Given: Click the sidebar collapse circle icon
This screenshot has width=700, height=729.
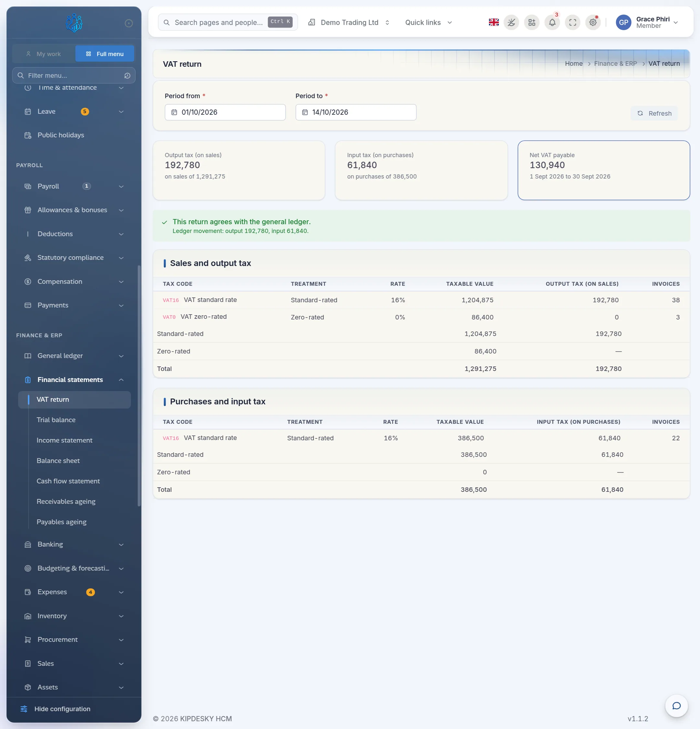Looking at the screenshot, I should tap(129, 23).
